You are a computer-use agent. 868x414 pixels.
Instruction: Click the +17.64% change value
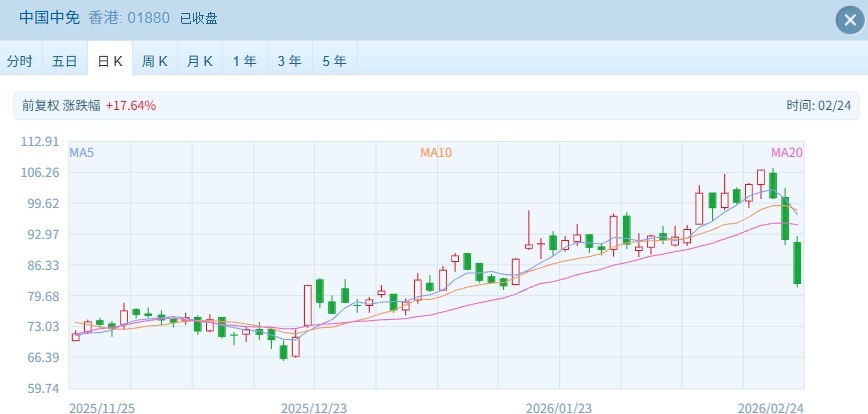[x=131, y=105]
